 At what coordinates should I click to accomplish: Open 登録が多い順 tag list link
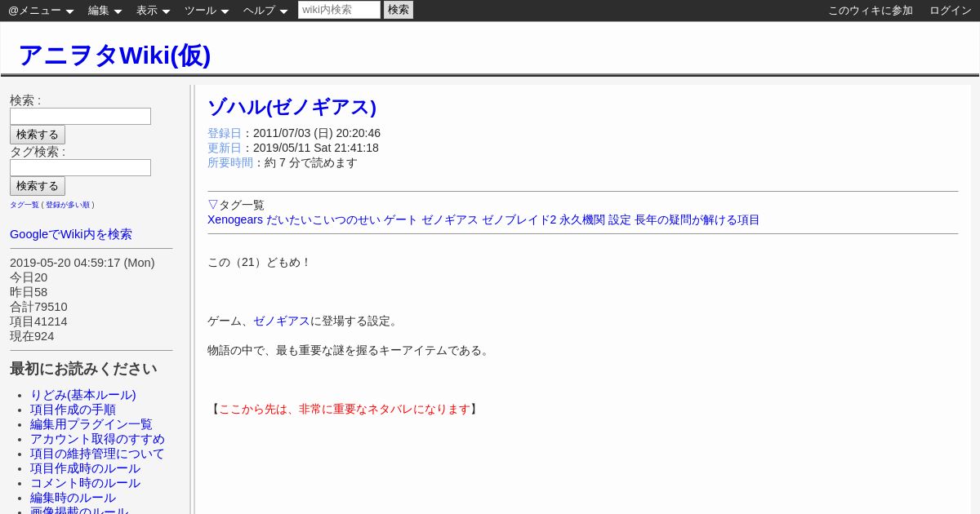[68, 205]
